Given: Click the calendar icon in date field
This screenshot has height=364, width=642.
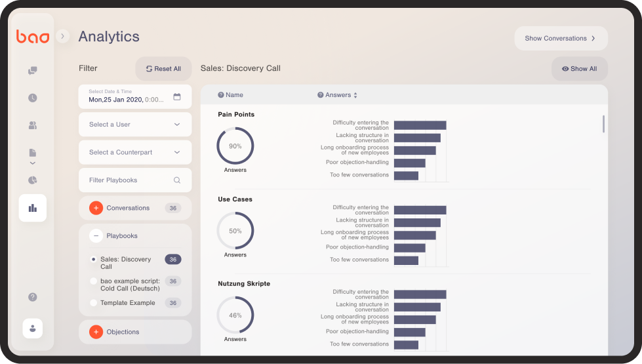Looking at the screenshot, I should pyautogui.click(x=177, y=96).
